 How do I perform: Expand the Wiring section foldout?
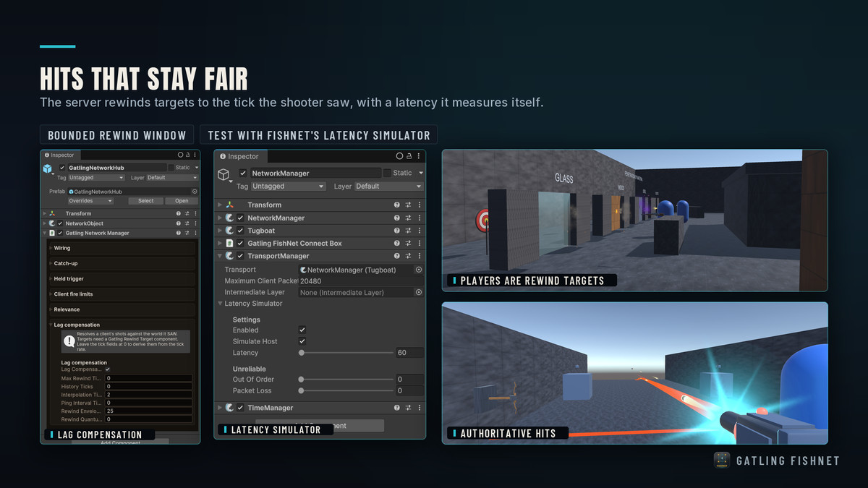(x=51, y=248)
